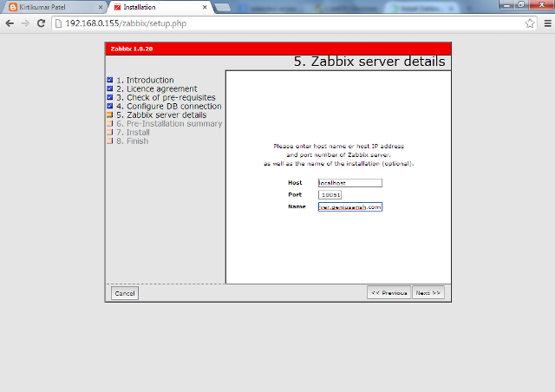Image resolution: width=555 pixels, height=392 pixels.
Task: Minimize the Chrome browser window
Action: [506, 5]
